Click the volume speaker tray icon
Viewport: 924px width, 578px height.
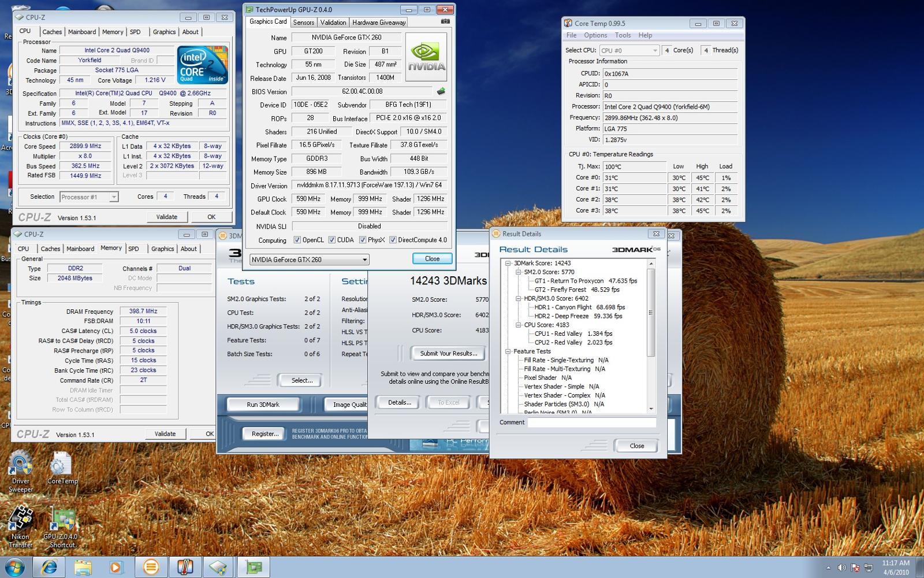coord(841,568)
